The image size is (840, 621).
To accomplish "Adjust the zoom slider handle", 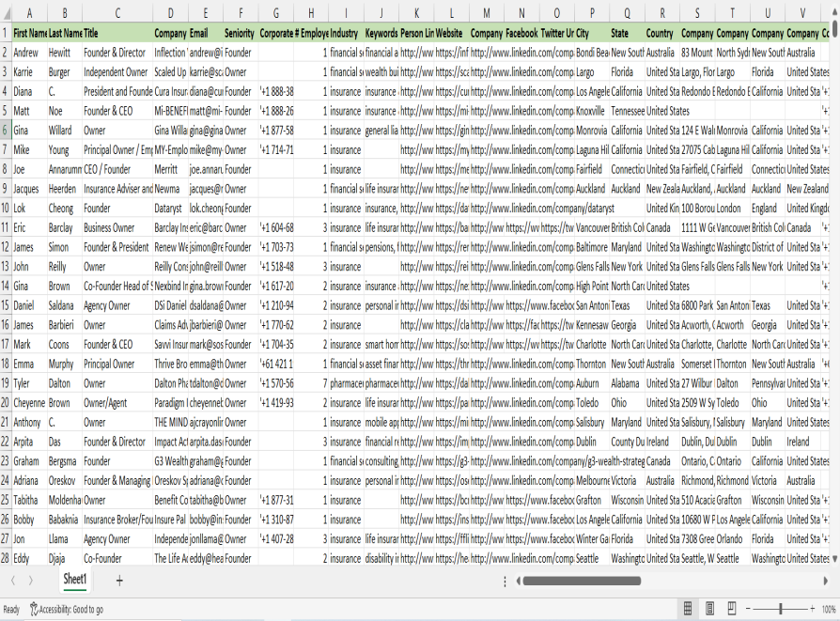I will click(x=781, y=609).
